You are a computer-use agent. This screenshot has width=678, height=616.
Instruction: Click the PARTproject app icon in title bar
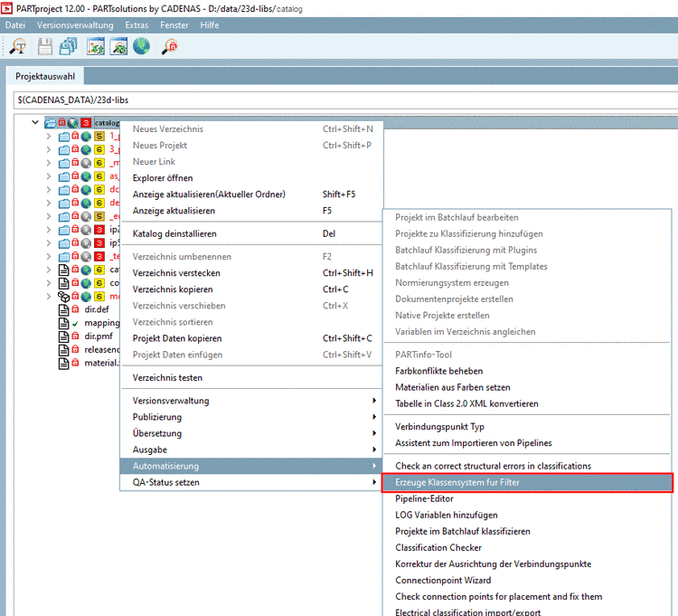pos(6,8)
